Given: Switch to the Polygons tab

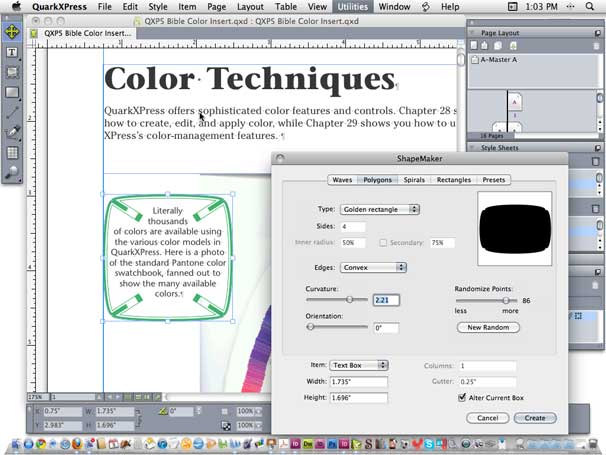Looking at the screenshot, I should 377,180.
